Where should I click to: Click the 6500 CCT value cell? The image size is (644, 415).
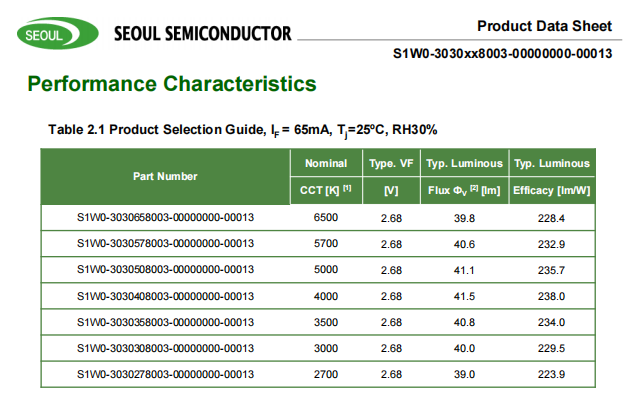pyautogui.click(x=326, y=218)
